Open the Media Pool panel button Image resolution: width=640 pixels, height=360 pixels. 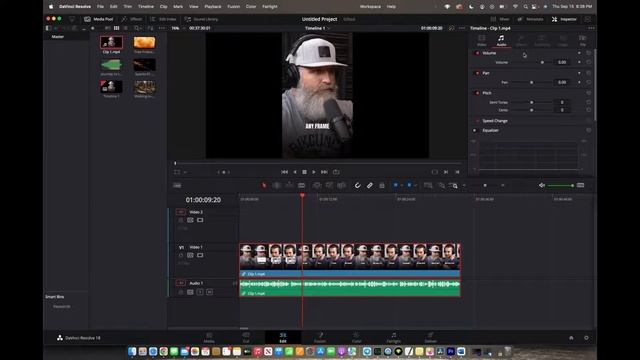pyautogui.click(x=98, y=19)
